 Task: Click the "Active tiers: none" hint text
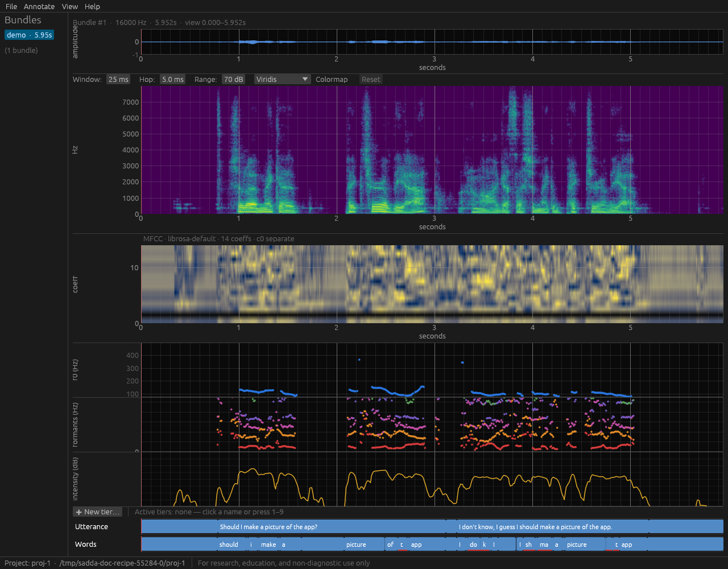pos(209,512)
